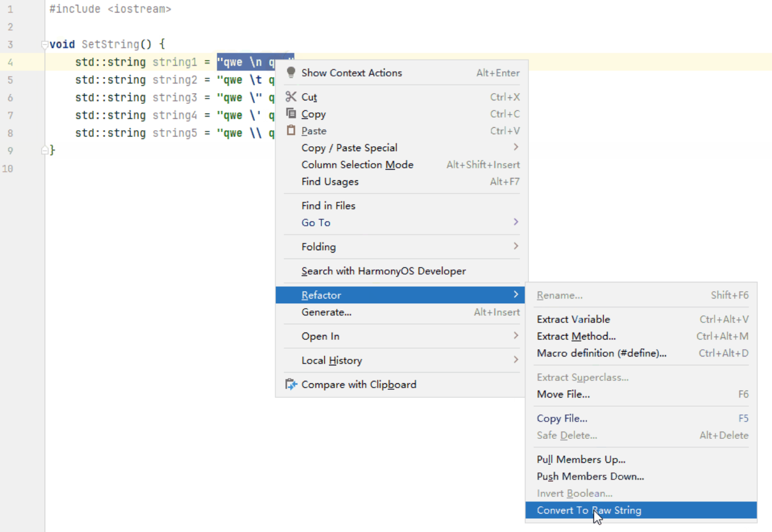Viewport: 772px width, 532px height.
Task: Click the string1 variable name
Action: coord(175,62)
